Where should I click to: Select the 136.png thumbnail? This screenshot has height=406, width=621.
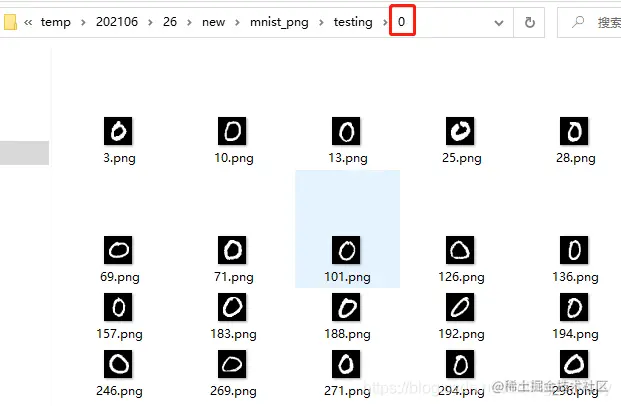click(574, 250)
